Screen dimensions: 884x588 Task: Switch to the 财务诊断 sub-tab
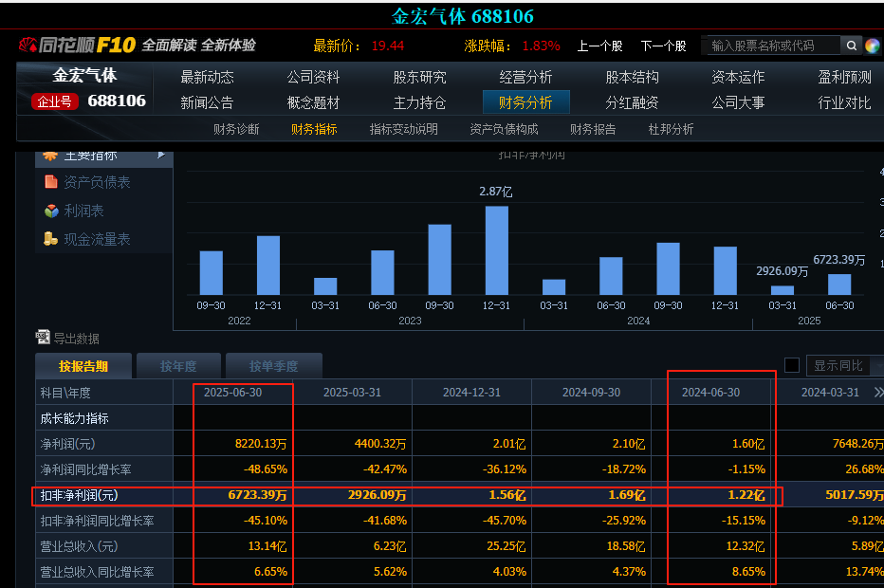(x=236, y=129)
